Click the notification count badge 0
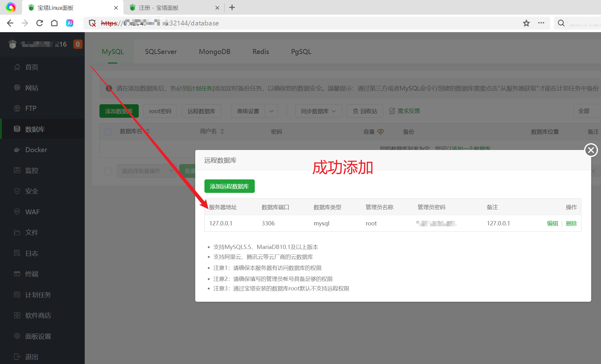This screenshot has height=364, width=601. 78,44
